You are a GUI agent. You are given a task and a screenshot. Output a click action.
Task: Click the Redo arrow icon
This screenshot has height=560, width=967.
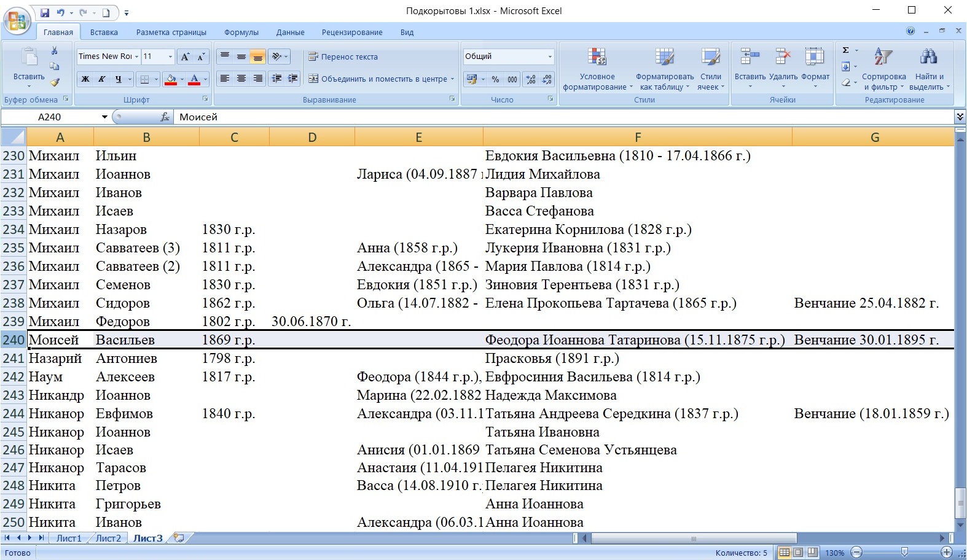pos(83,12)
